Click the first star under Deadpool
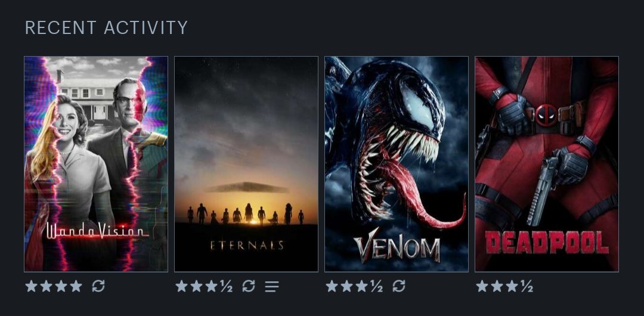Viewport: 644px width, 316px height. [482, 286]
